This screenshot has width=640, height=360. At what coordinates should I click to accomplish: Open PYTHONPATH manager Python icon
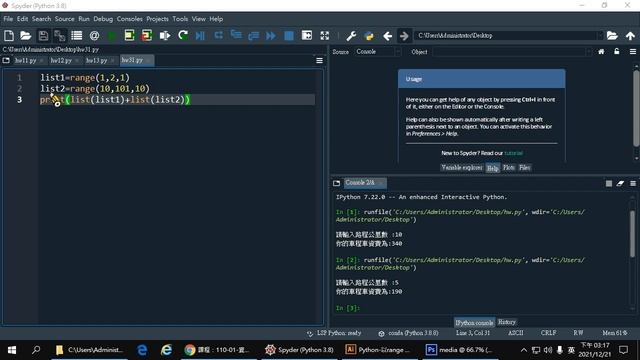pyautogui.click(x=369, y=36)
